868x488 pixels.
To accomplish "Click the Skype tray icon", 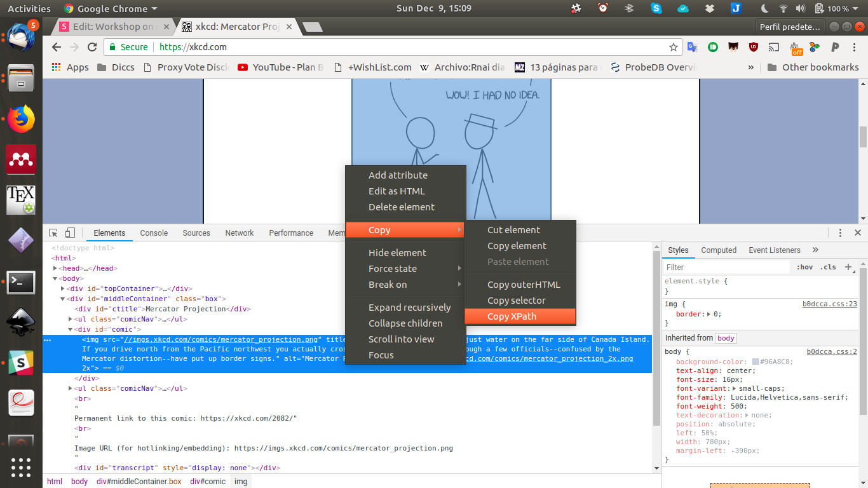I will [x=656, y=8].
